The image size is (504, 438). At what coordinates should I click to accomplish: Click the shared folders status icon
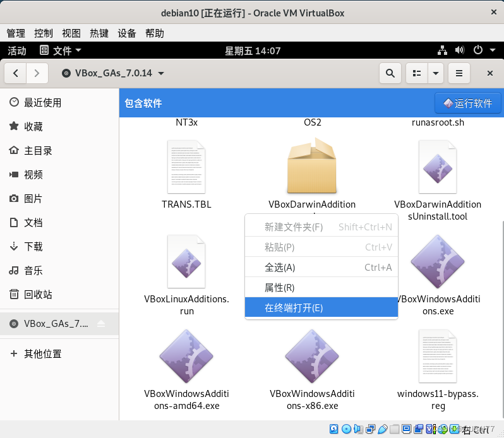[x=394, y=429]
